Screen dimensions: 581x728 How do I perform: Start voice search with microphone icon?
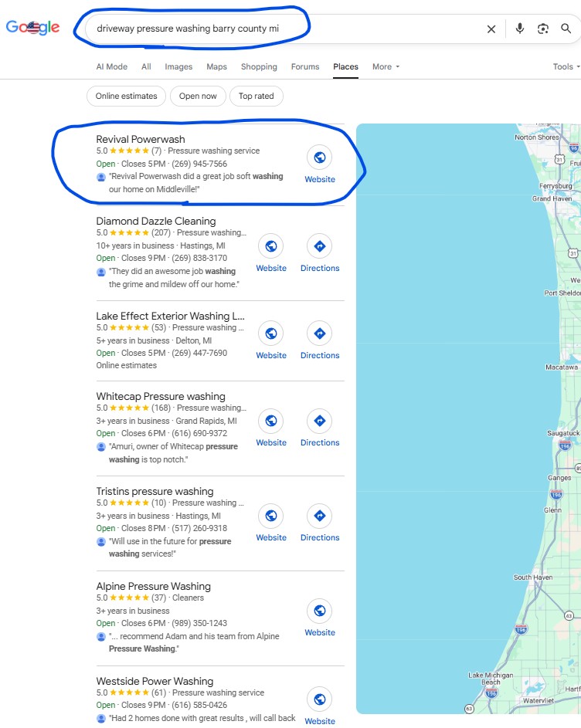coord(520,29)
